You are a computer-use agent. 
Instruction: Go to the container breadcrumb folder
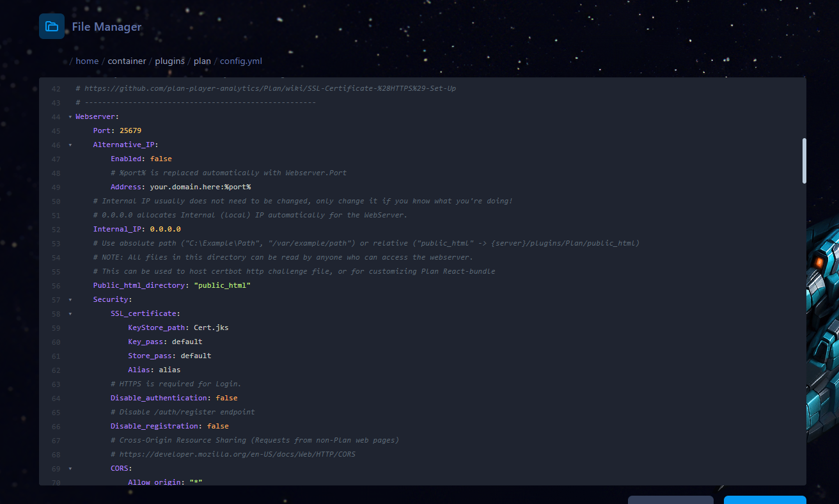pyautogui.click(x=127, y=61)
